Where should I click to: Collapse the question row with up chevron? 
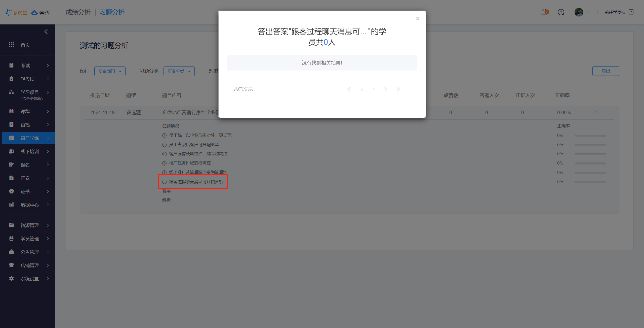click(595, 112)
